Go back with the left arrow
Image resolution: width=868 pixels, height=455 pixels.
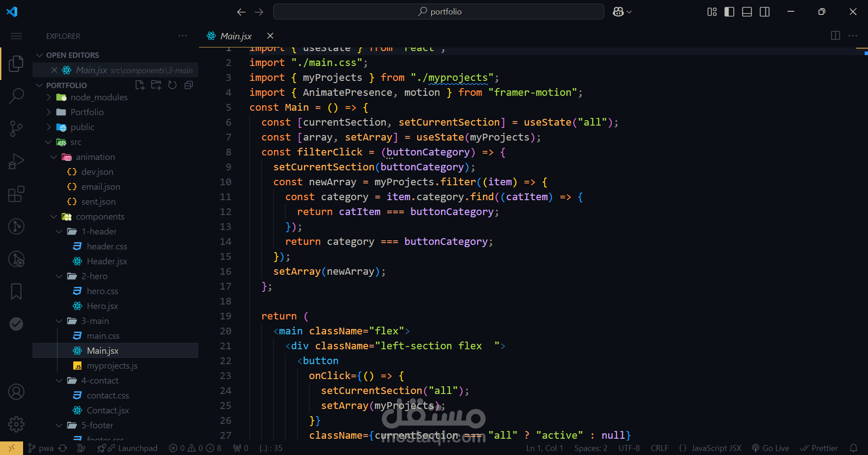(x=242, y=12)
